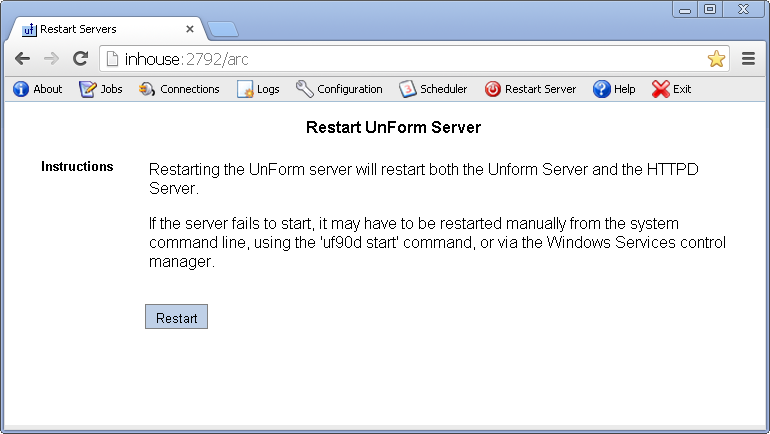Open the Chrome hamburger menu

click(x=748, y=59)
